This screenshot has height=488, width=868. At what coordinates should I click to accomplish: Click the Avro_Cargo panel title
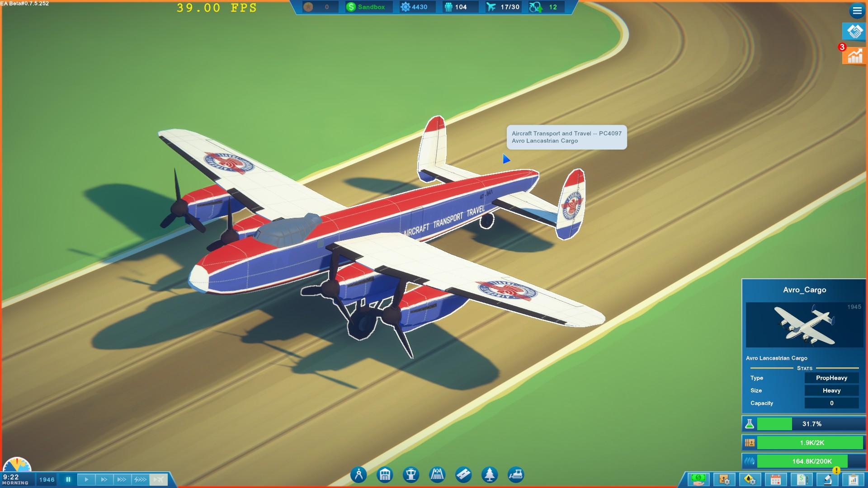pos(804,290)
